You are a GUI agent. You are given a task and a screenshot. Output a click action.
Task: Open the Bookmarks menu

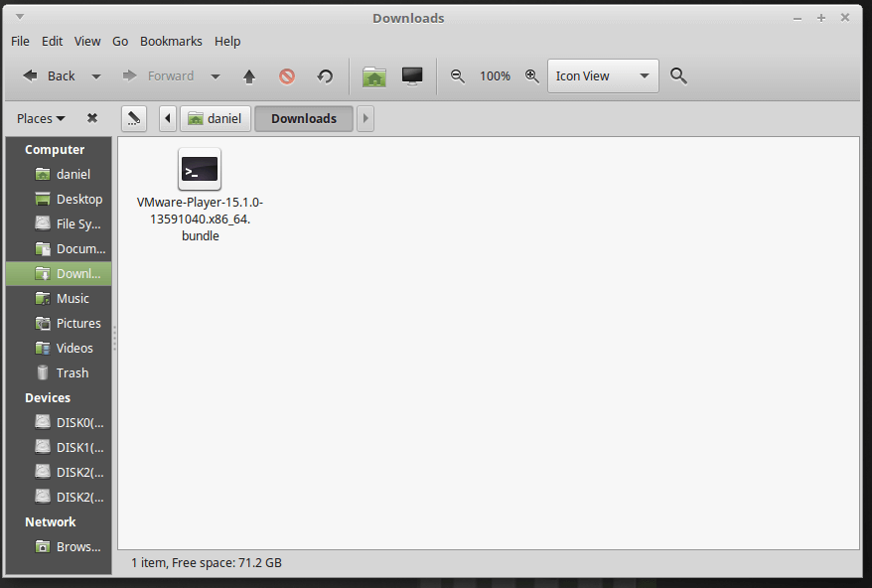pyautogui.click(x=171, y=42)
